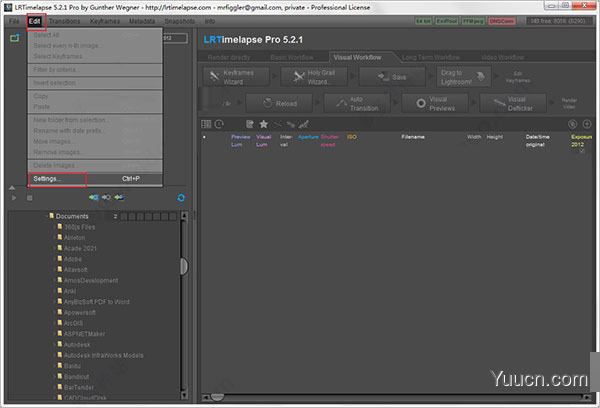The height and width of the screenshot is (408, 600).
Task: Click the folder tree vertical scrollbar thumb
Action: click(x=184, y=266)
